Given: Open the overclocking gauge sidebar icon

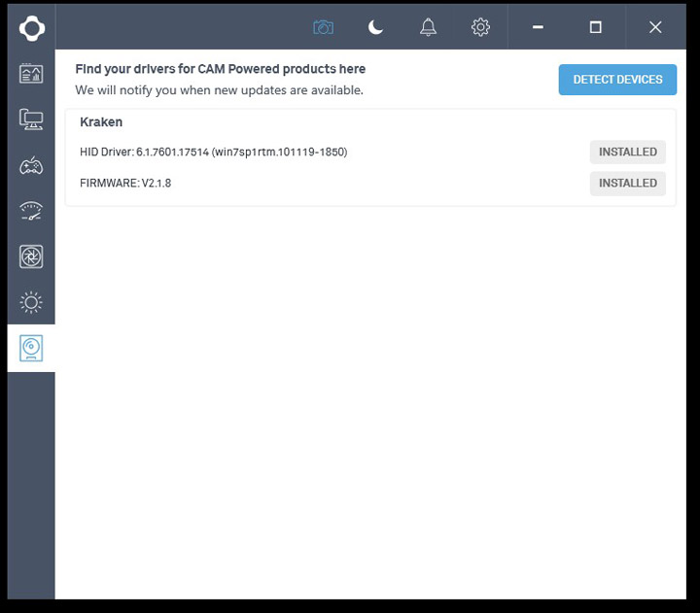Looking at the screenshot, I should pos(31,211).
